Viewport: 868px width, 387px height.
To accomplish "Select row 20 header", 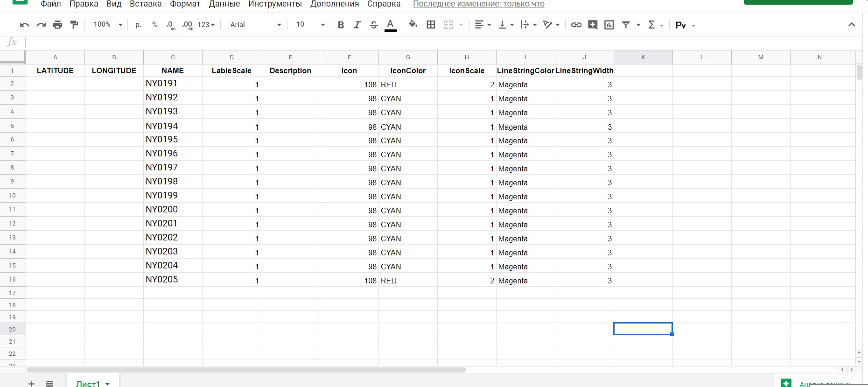I will 13,329.
